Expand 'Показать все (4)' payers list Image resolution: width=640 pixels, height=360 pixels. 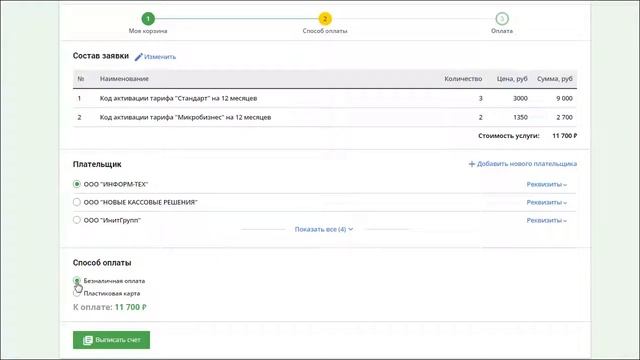[324, 229]
